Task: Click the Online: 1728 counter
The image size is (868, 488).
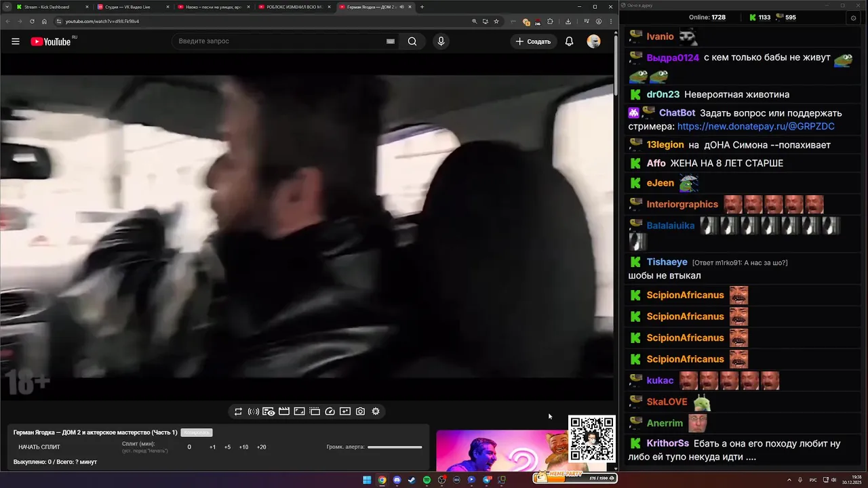Action: 707,18
